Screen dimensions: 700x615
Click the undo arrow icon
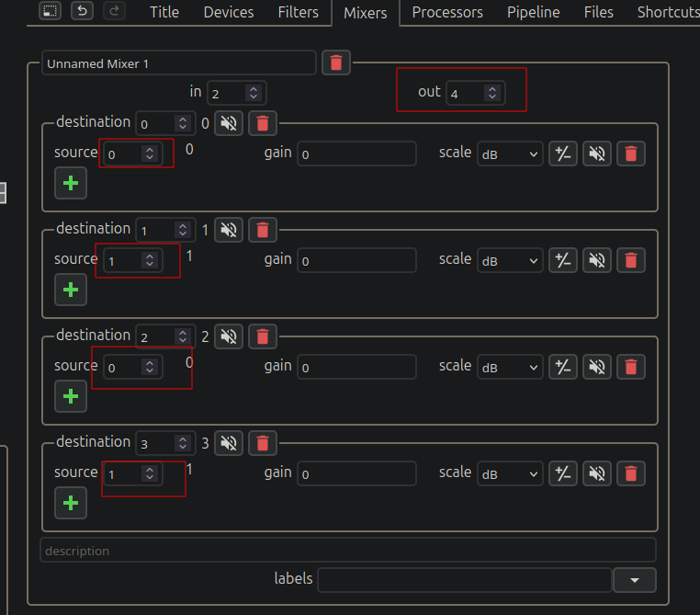(x=82, y=11)
